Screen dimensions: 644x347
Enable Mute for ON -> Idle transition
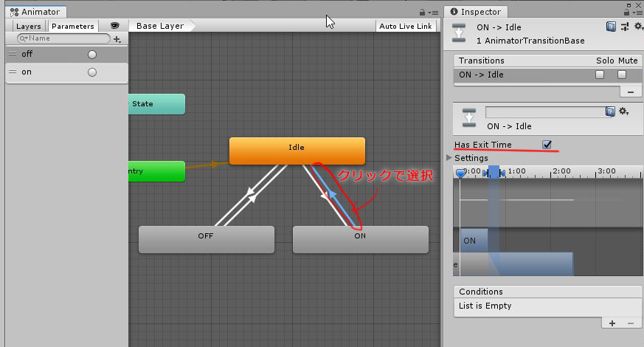[622, 75]
